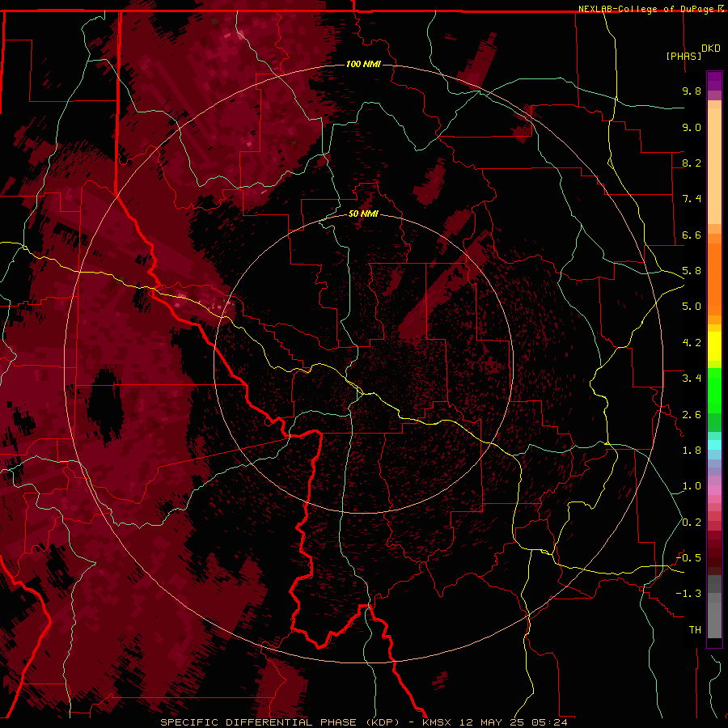Click the 1.0 value on the color scale
The width and height of the screenshot is (728, 728).
click(692, 486)
